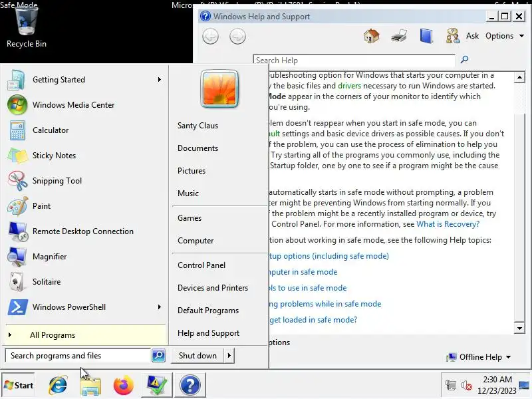Launch Windows Media Center icon
532x399 pixels.
pos(17,105)
